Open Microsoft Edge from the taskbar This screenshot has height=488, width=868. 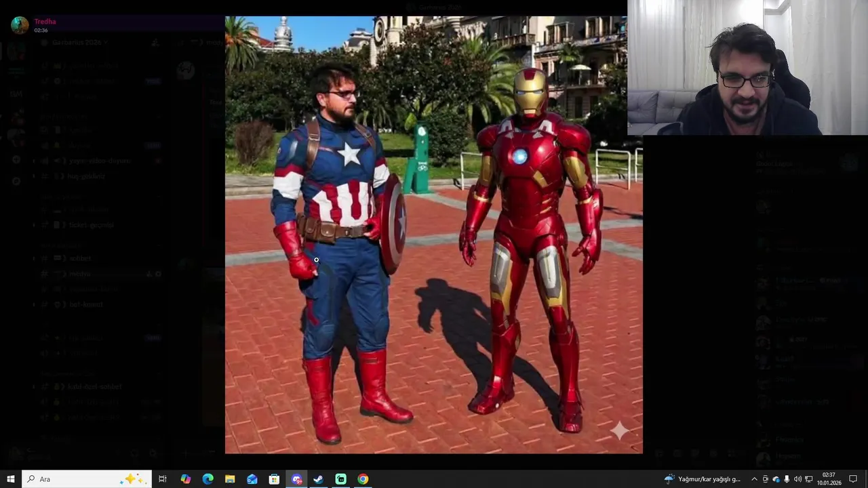[208, 479]
